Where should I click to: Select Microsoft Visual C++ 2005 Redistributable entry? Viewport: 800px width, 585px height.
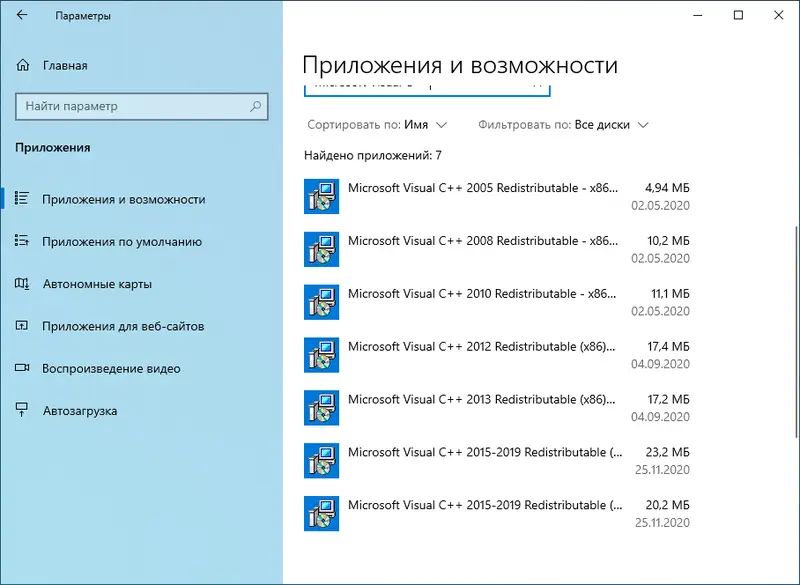497,196
